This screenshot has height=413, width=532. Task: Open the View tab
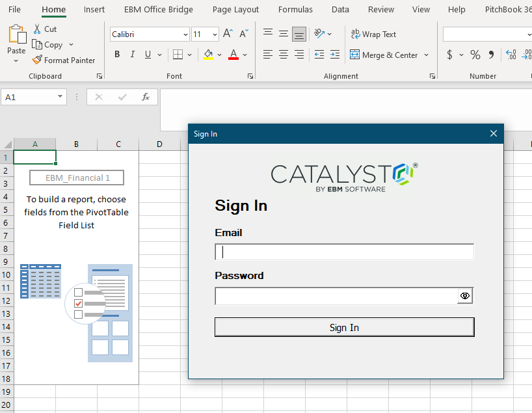[421, 10]
